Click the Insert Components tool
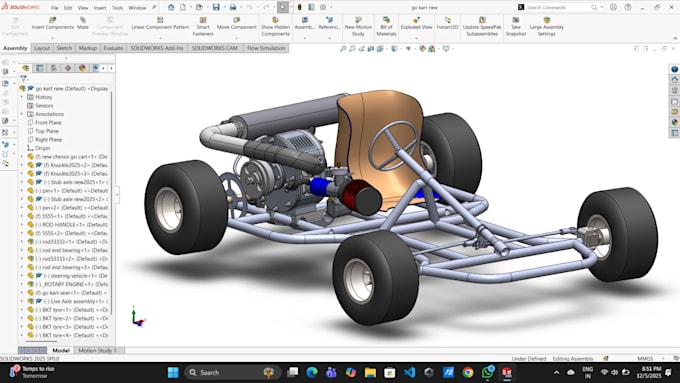680x383 pixels. (x=52, y=23)
